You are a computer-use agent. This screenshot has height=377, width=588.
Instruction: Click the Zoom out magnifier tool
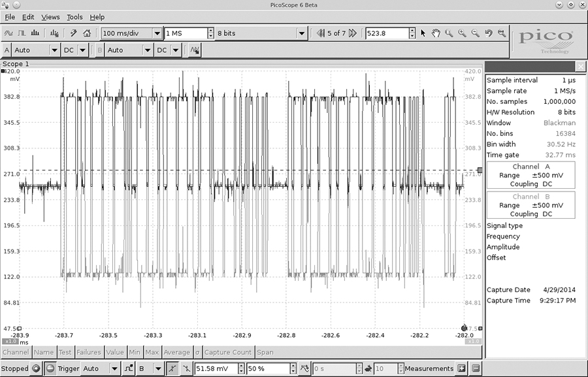(475, 33)
